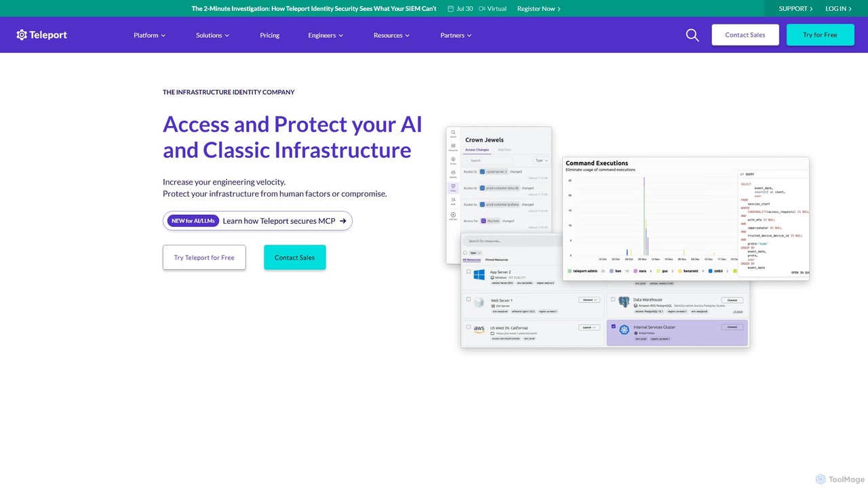868x488 pixels.
Task: Open the Type dropdown in Crown Jewels
Action: tap(541, 161)
